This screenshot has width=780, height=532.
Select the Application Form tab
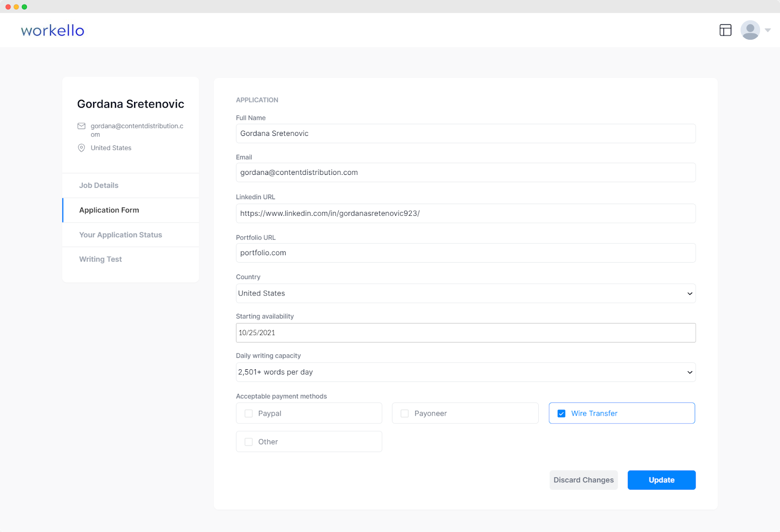[x=131, y=210]
